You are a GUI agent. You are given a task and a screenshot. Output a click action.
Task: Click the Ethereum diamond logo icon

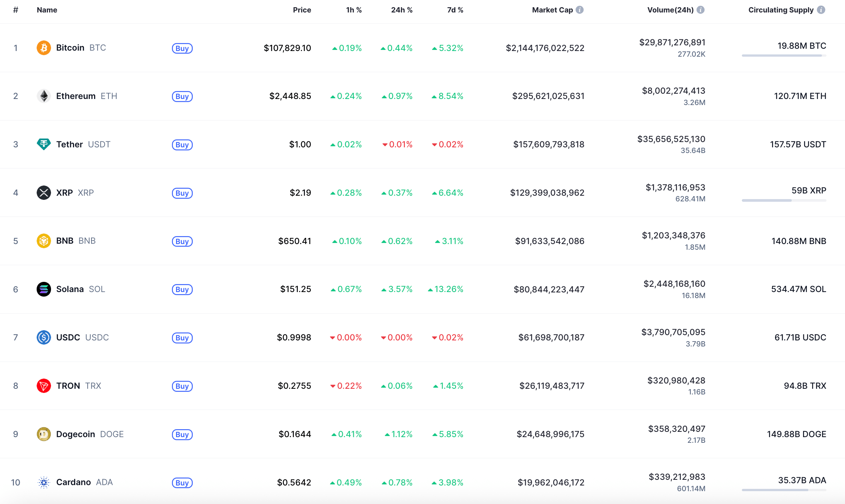pyautogui.click(x=44, y=96)
